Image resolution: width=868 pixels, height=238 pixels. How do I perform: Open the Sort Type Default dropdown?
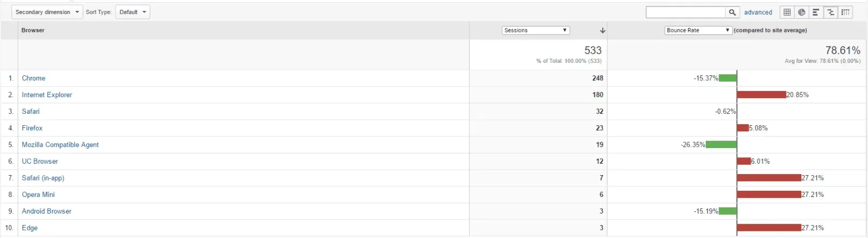(x=132, y=12)
